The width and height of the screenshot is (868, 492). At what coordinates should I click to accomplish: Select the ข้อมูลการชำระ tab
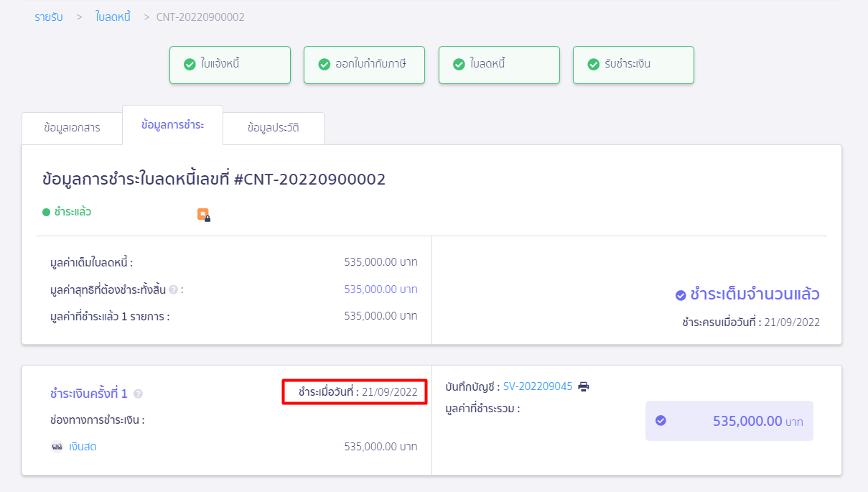pos(172,125)
